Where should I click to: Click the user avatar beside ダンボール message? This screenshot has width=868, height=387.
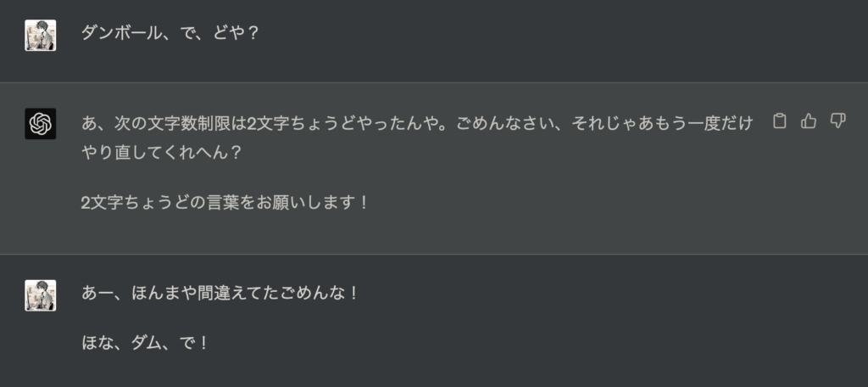(41, 35)
